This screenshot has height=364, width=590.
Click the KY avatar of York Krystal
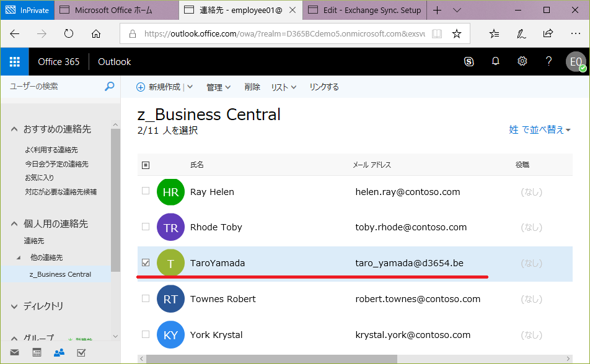(170, 335)
